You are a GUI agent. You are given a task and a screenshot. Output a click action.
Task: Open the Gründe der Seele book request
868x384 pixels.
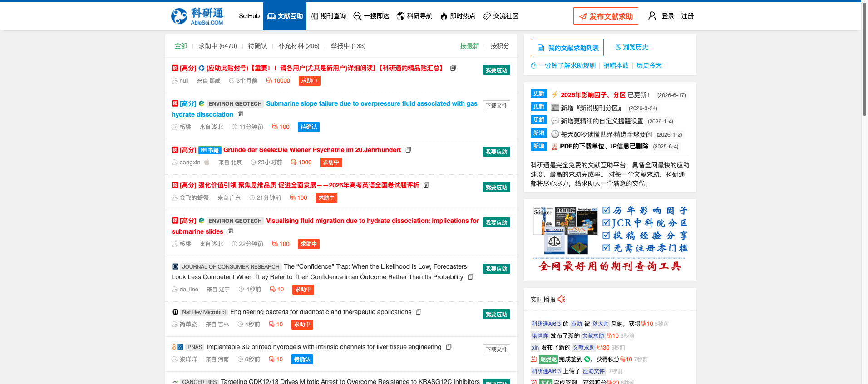click(x=312, y=150)
